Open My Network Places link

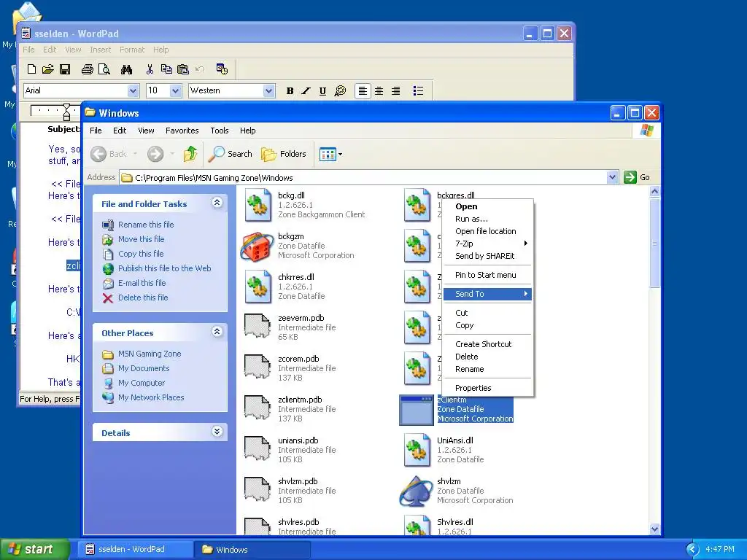pos(151,397)
